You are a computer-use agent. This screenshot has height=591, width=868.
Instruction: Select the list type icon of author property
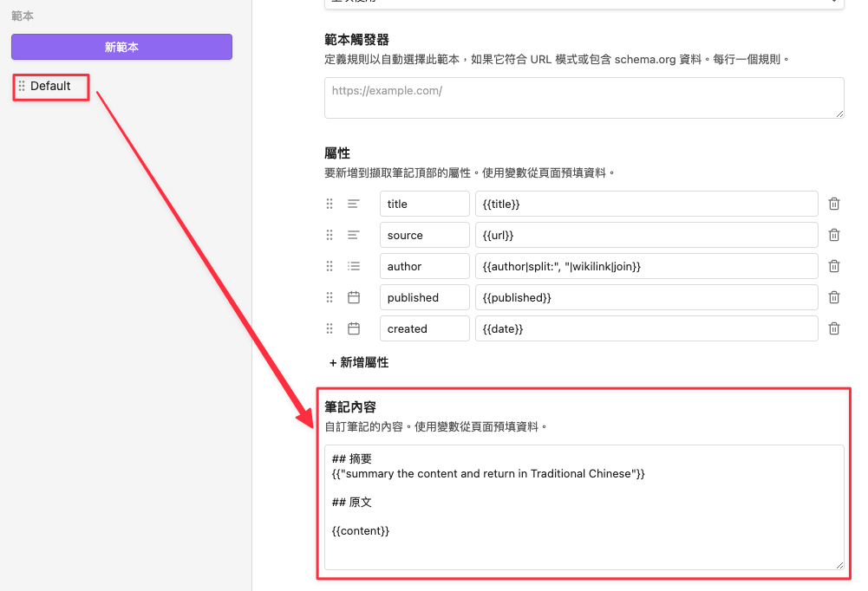point(354,265)
